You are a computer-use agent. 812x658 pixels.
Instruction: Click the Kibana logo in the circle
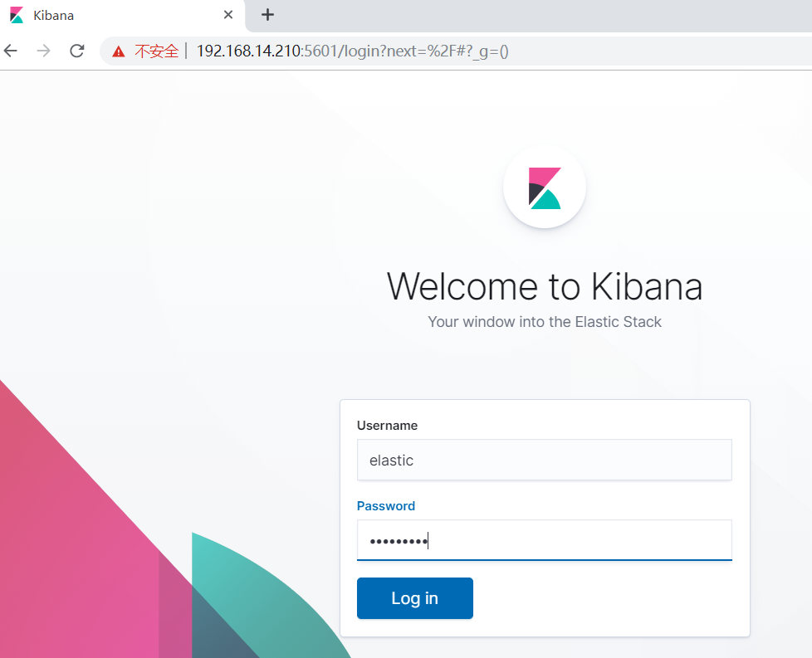545,188
